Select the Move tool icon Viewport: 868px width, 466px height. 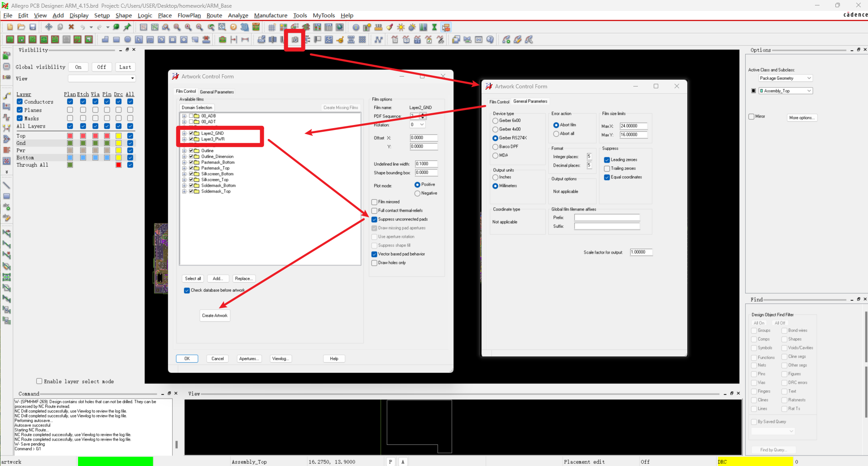[48, 27]
